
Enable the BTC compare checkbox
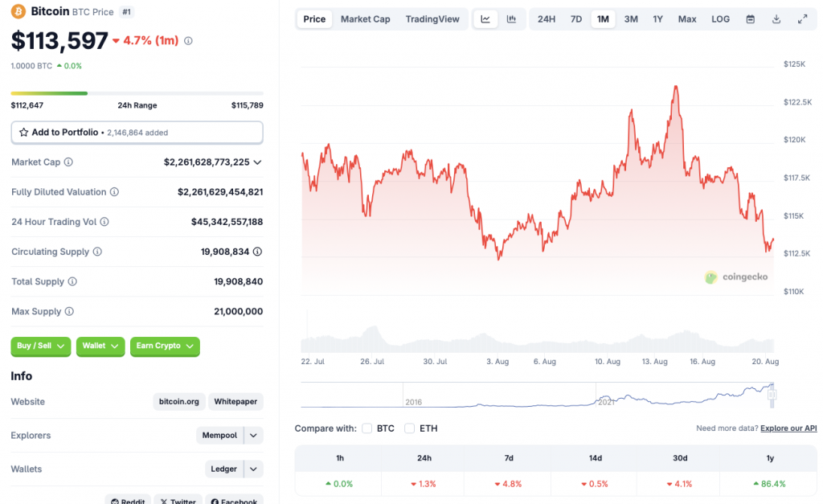[x=366, y=428]
